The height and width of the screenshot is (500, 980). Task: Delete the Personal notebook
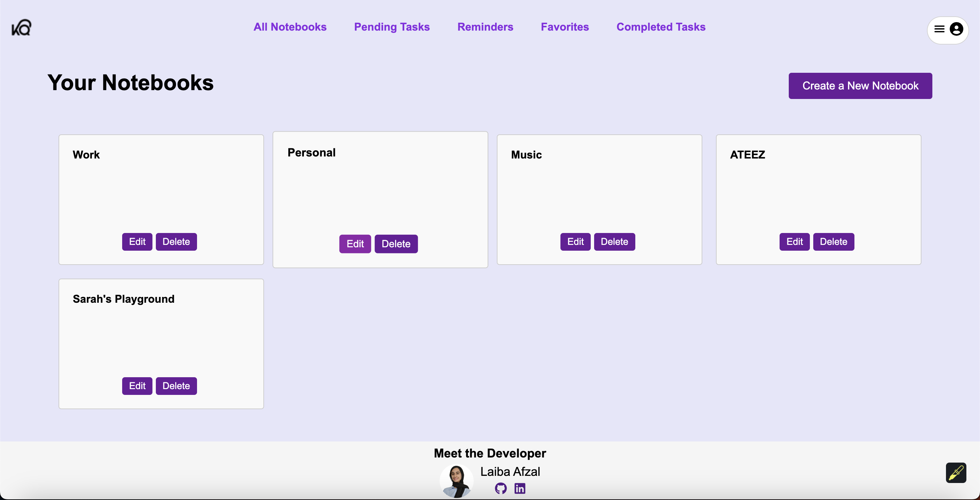(396, 244)
